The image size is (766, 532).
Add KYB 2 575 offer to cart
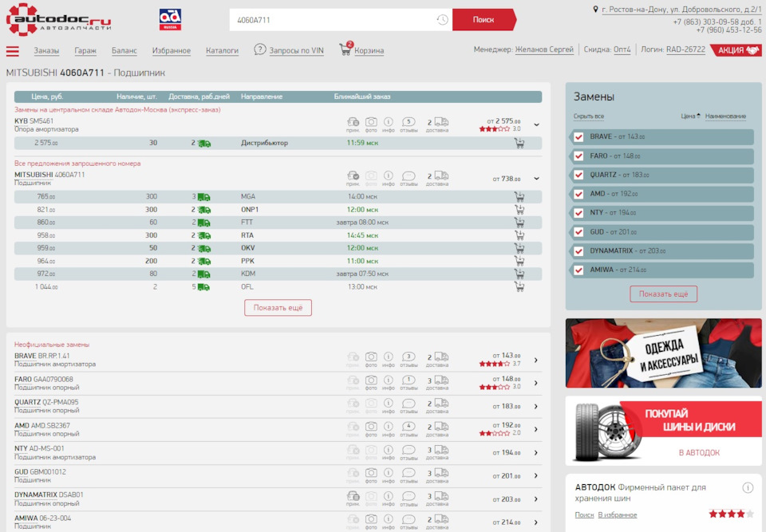(519, 143)
